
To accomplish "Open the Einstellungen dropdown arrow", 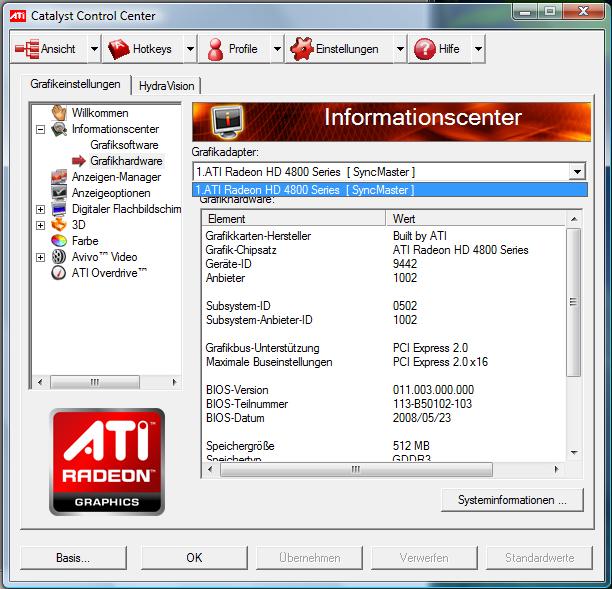I will tap(400, 49).
